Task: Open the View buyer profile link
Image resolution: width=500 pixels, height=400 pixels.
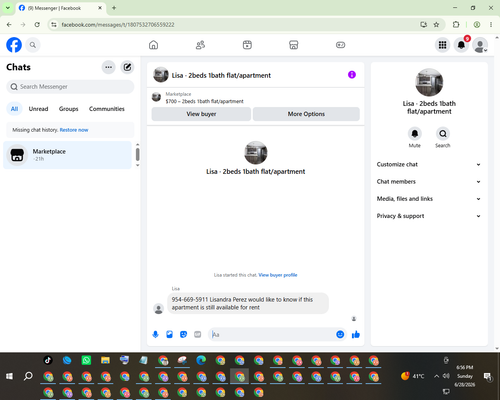Action: [x=278, y=275]
